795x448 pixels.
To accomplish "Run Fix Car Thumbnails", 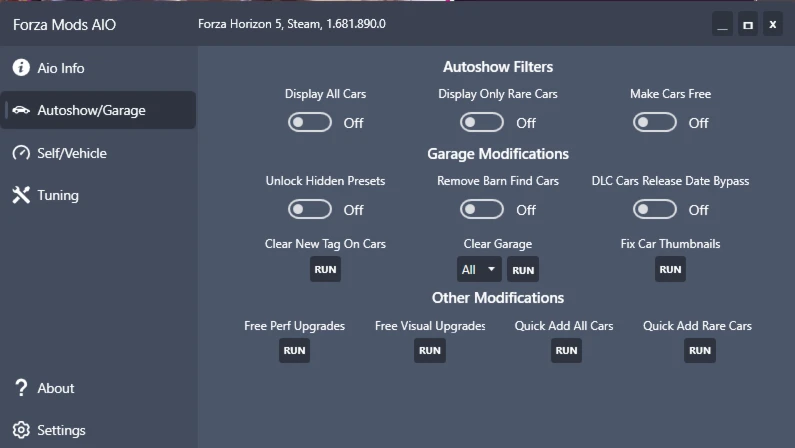I will pyautogui.click(x=670, y=269).
